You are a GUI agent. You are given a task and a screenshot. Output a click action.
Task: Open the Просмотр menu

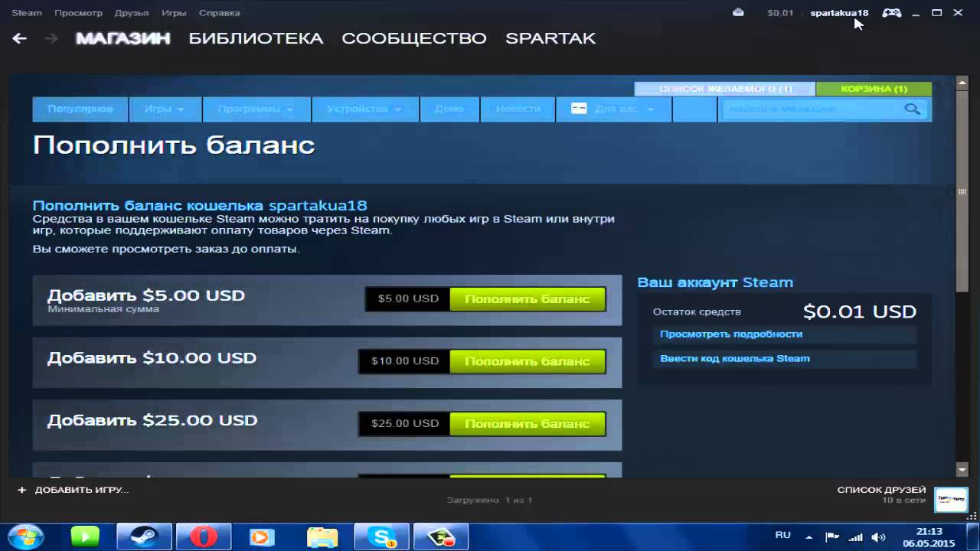coord(79,13)
